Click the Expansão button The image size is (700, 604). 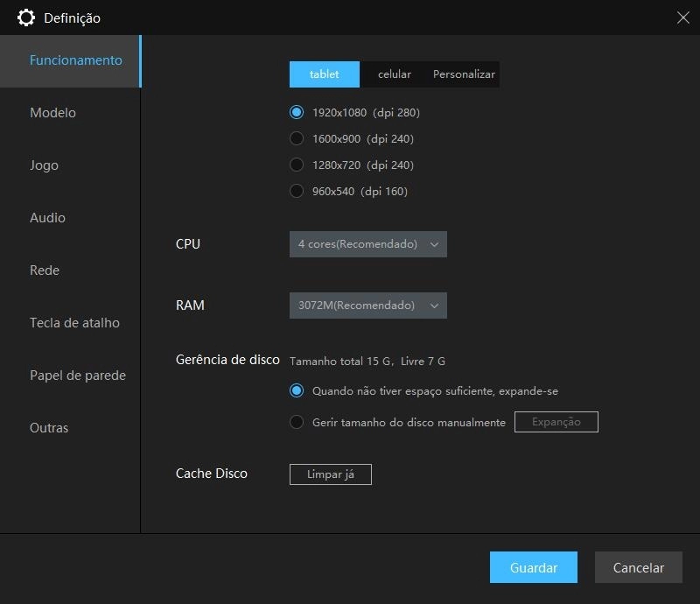[556, 421]
